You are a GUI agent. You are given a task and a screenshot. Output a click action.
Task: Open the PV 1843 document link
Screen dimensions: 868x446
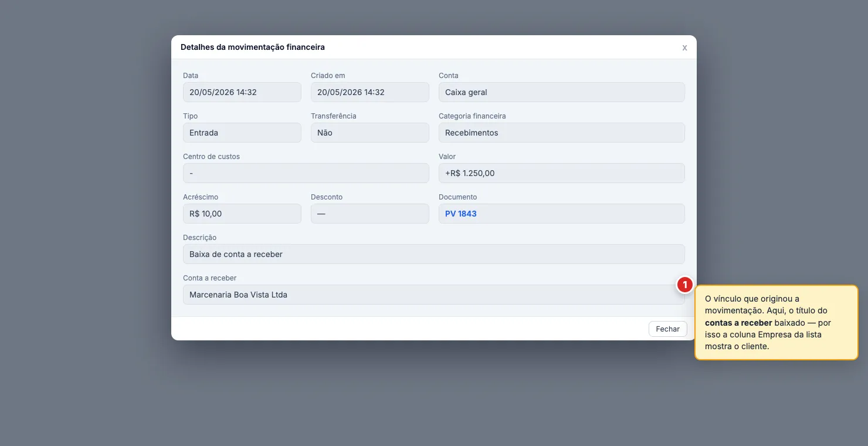pos(460,214)
